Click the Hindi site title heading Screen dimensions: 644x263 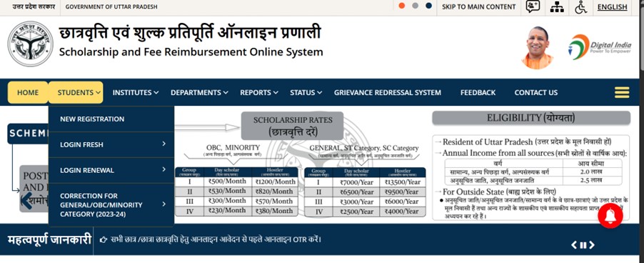(x=190, y=33)
